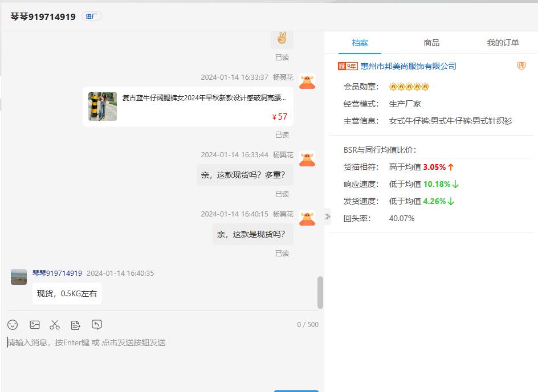Click the five gold member medals
Viewport: 538px width, 392px height.
click(409, 87)
